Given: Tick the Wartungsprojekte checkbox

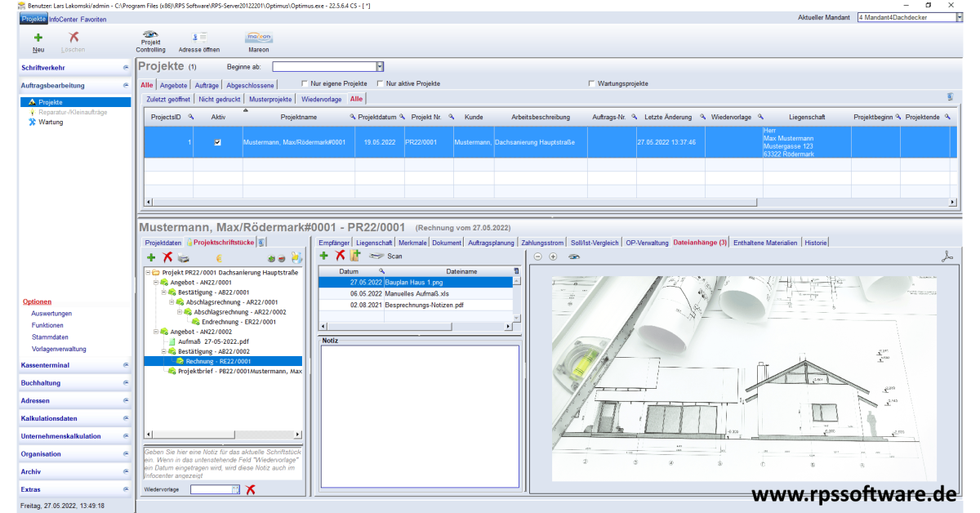Looking at the screenshot, I should [591, 83].
